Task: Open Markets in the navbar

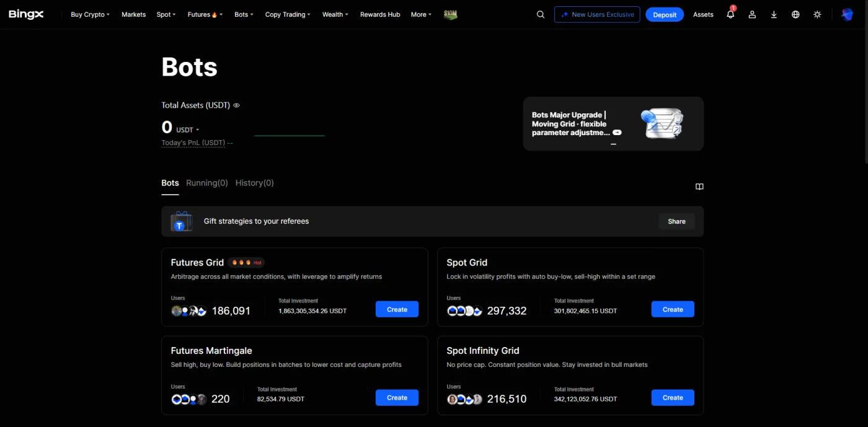Action: point(133,14)
